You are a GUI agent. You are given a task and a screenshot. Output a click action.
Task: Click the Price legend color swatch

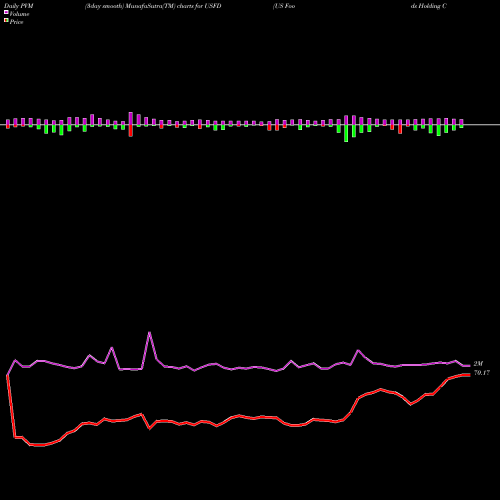coord(6,20)
